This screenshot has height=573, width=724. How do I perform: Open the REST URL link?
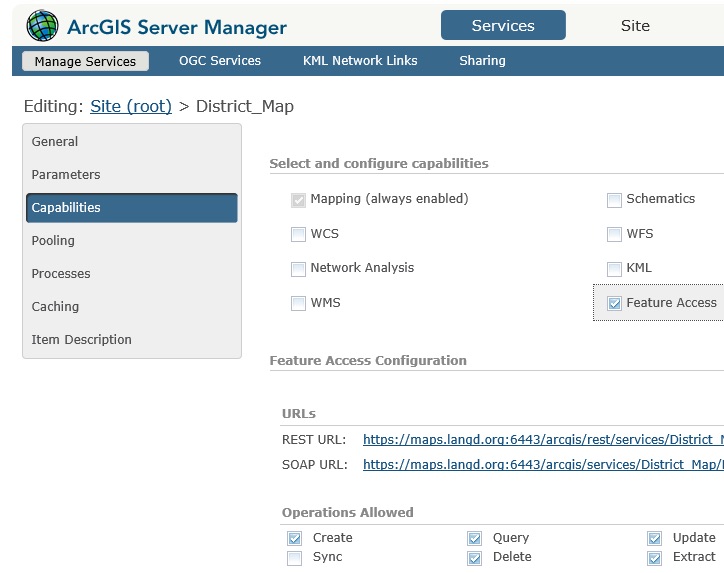(543, 439)
